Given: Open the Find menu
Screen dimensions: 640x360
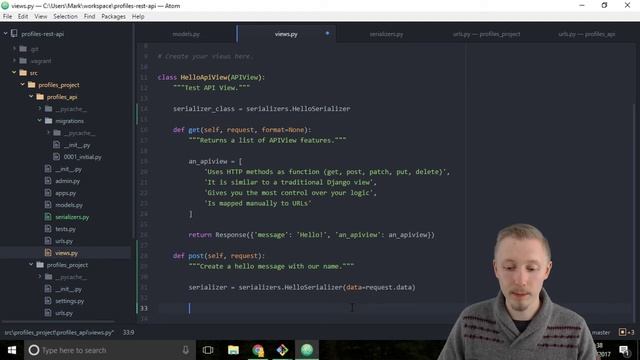Looking at the screenshot, I should (89, 16).
